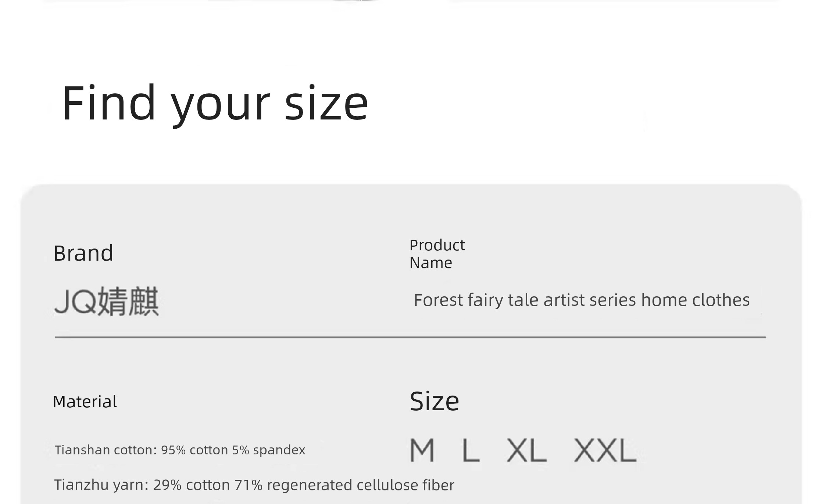Click the Tianzhu yarn composition line

(x=254, y=485)
